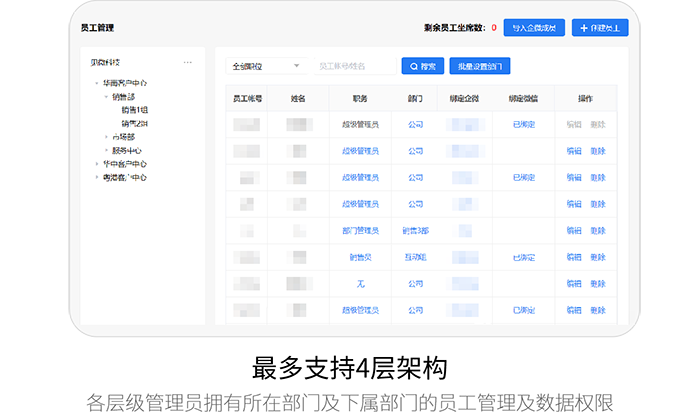Image resolution: width=700 pixels, height=419 pixels.
Task: Click 导入企微成员 button
Action: click(x=534, y=28)
